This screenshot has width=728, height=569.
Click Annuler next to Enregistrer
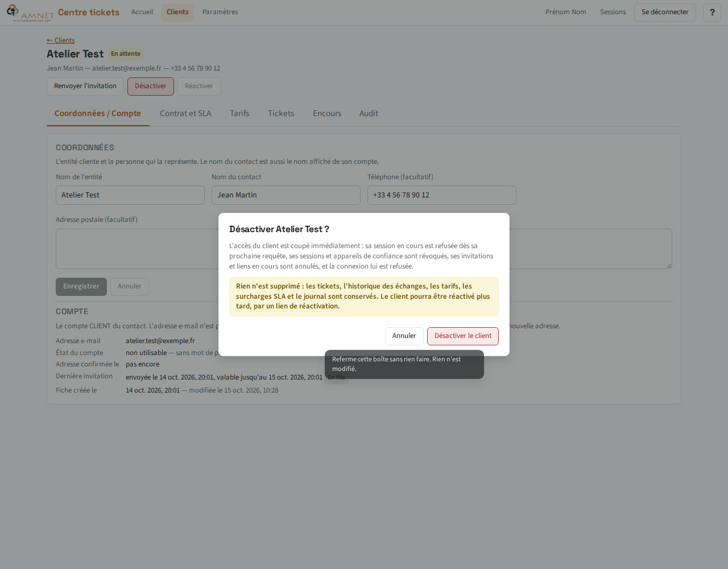pyautogui.click(x=130, y=287)
